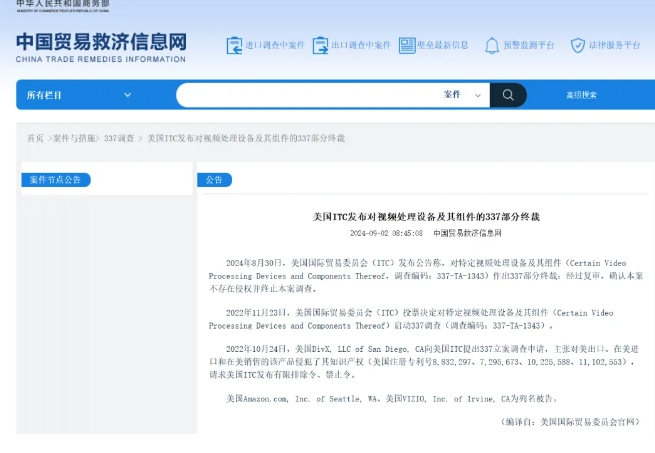This screenshot has width=655, height=453.
Task: Click breadcrumb article title 美国ITC发布对视频处理设备
Action: click(x=246, y=138)
